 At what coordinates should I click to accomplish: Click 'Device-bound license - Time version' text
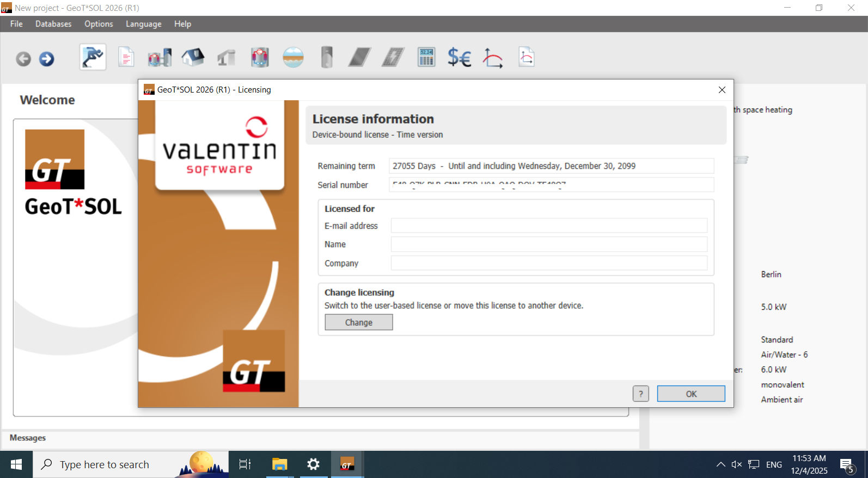coord(377,134)
